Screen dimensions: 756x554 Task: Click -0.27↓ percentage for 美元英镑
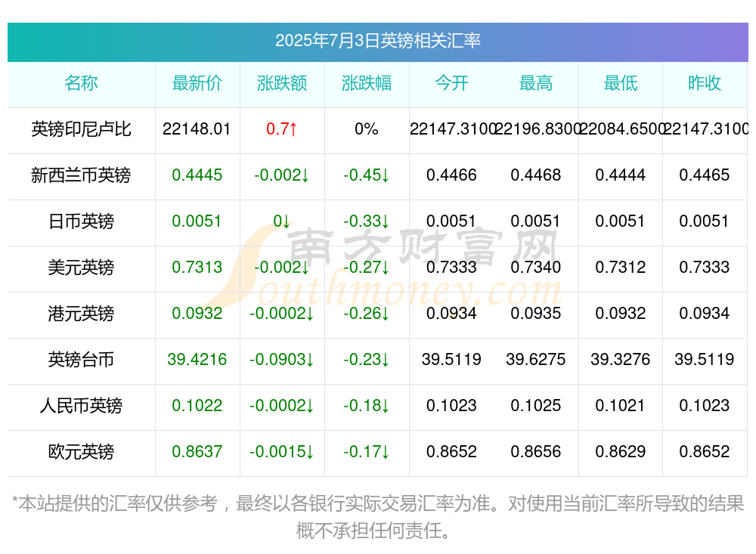[x=367, y=267]
